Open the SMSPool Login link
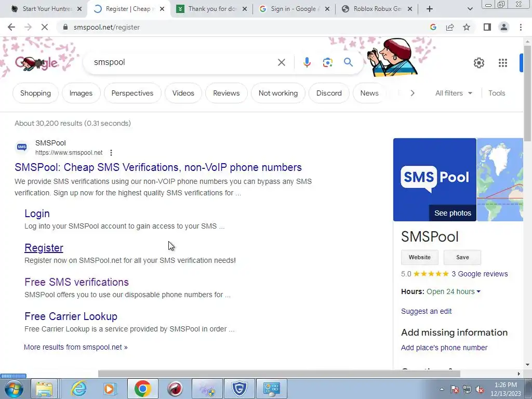This screenshot has width=532, height=399. tap(37, 214)
